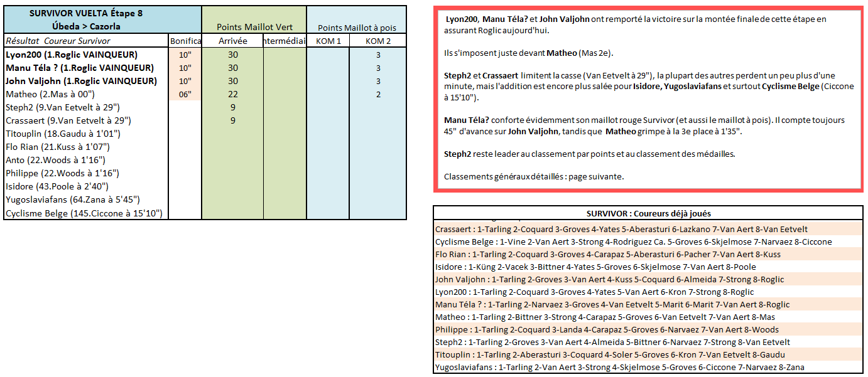Select the Lyon200 (1.Roglic VAINQUEUR) result cell
Image resolution: width=868 pixels, height=377 pixels.
pyautogui.click(x=72, y=55)
